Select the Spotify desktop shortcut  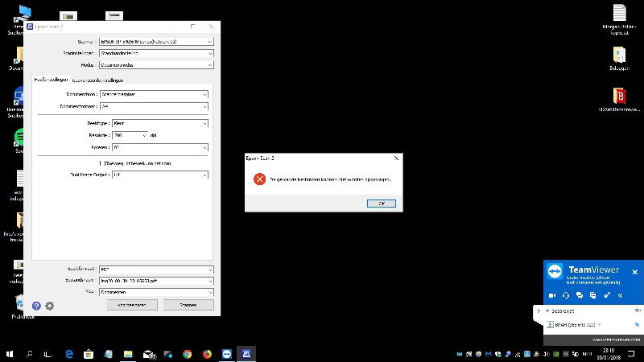[x=19, y=140]
